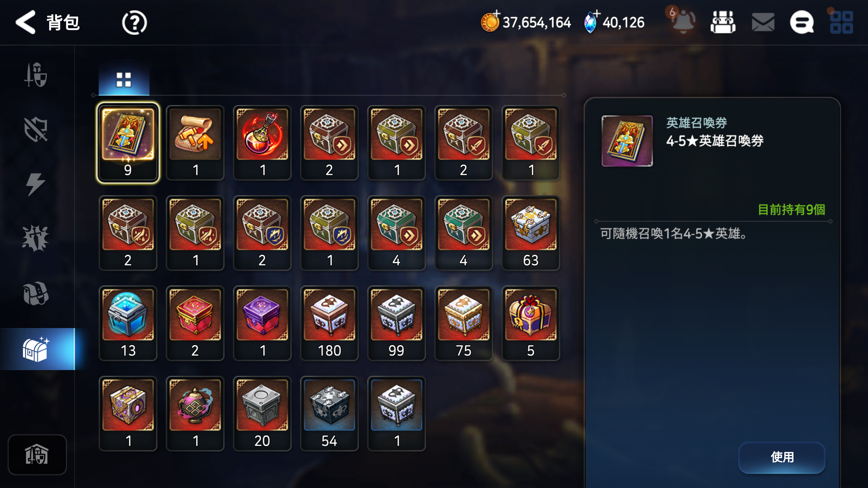Open the mail envelope icon
Image resolution: width=868 pixels, height=488 pixels.
pos(763,22)
